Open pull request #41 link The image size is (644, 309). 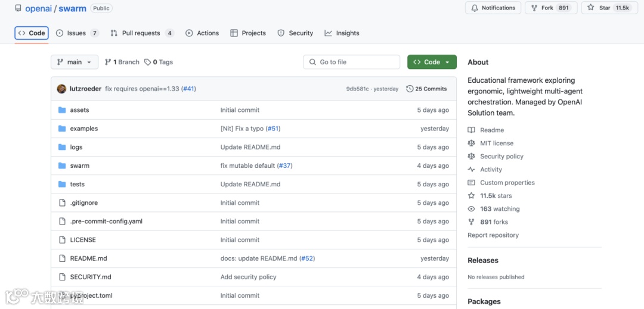click(x=188, y=89)
